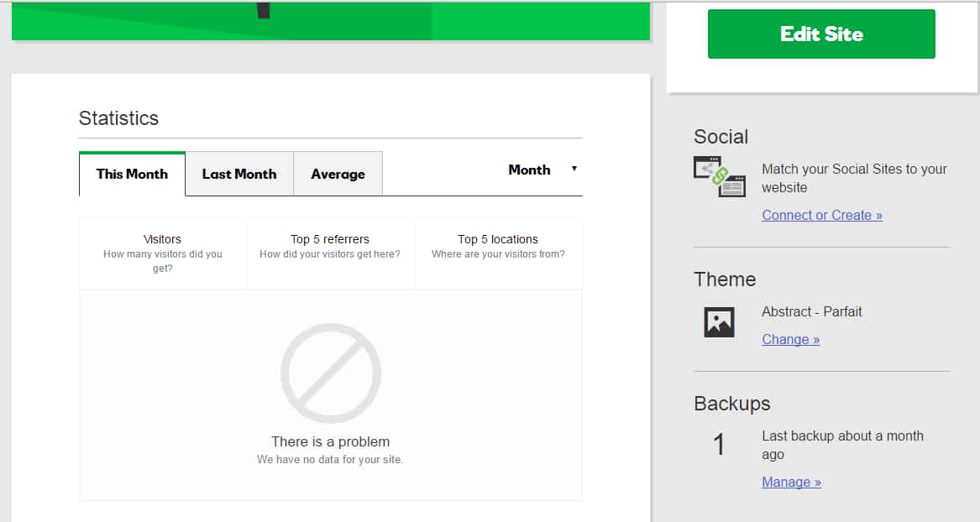This screenshot has width=980, height=522.
Task: Click the Statistics section heading
Action: pos(118,118)
